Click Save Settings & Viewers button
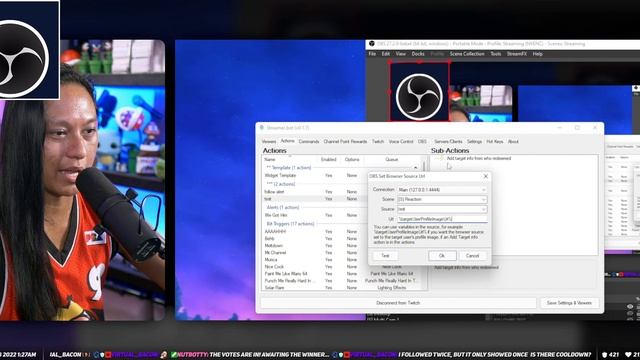Screen dimensions: 640x360 pos(569,303)
